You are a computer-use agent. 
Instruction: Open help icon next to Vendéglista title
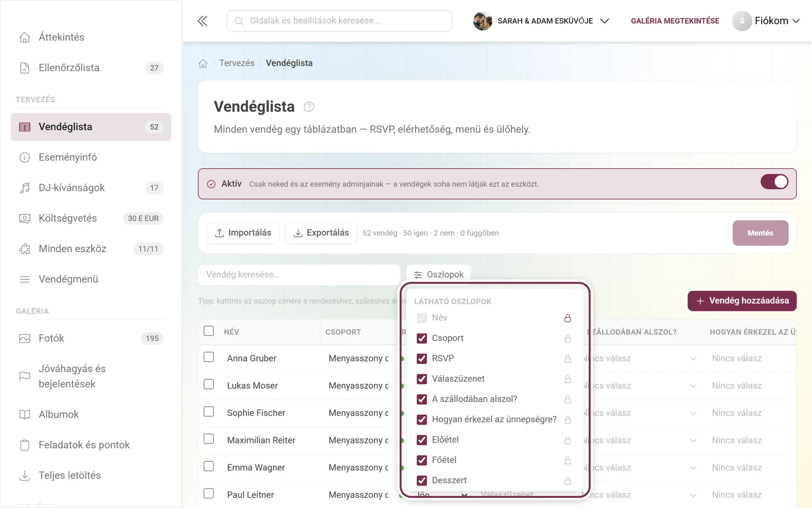[x=309, y=107]
